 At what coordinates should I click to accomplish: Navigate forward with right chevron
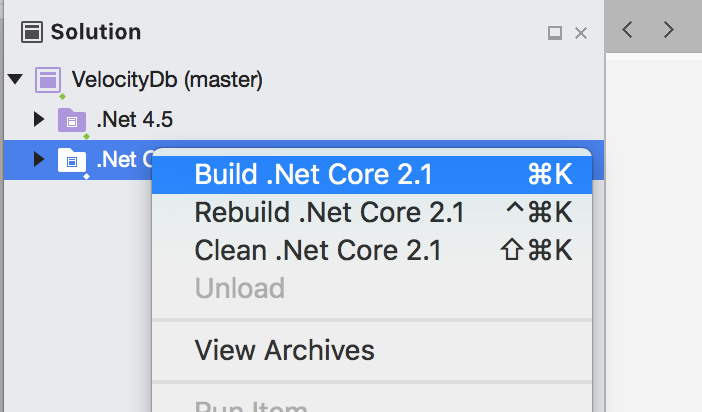(668, 30)
